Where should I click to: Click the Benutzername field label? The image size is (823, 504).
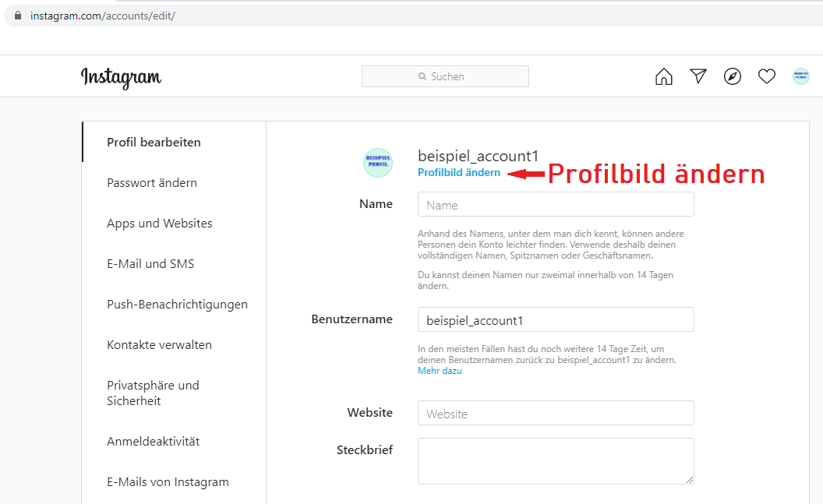351,319
